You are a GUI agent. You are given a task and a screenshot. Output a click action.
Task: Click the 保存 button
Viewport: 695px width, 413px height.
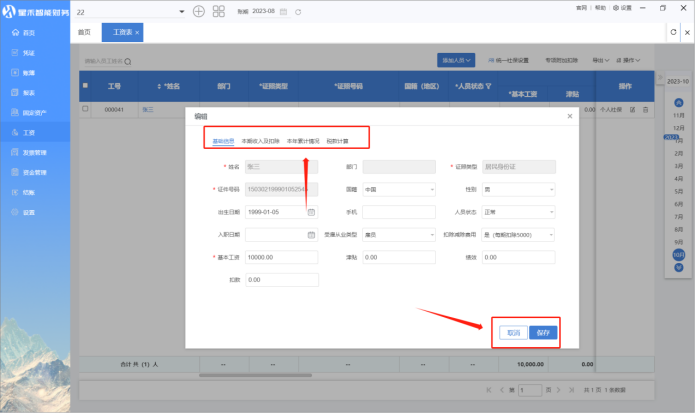pos(543,332)
